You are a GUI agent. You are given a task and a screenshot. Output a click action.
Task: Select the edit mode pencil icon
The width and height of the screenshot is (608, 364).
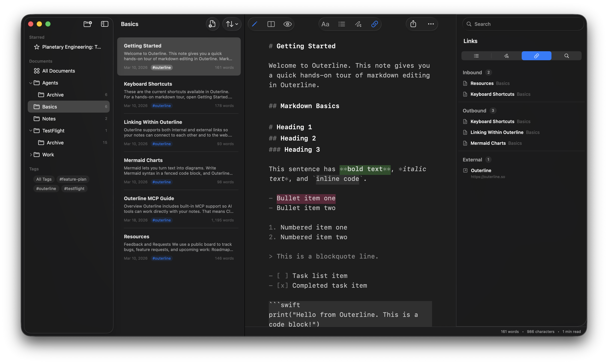click(x=255, y=24)
